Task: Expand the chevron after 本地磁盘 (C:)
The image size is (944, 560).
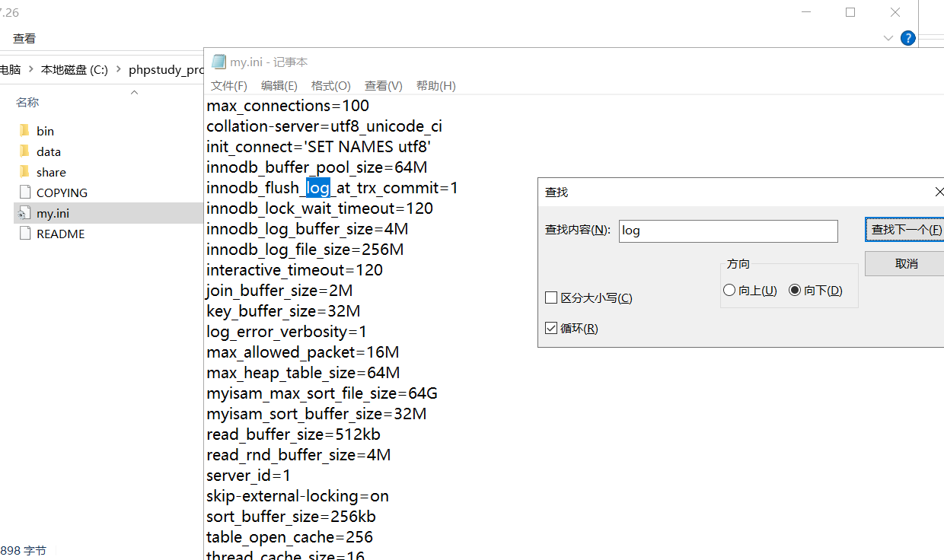Action: [x=119, y=69]
